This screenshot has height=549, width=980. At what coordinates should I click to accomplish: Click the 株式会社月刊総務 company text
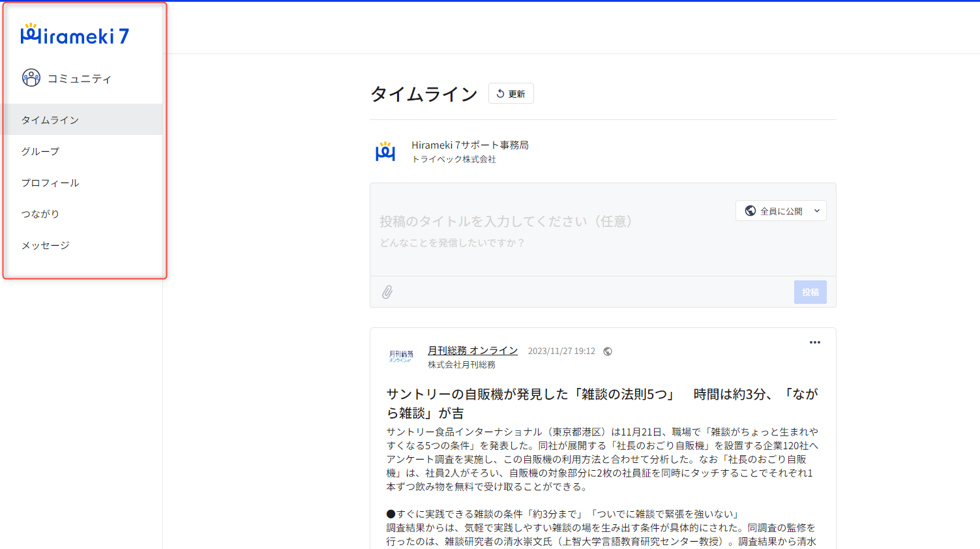coord(462,364)
